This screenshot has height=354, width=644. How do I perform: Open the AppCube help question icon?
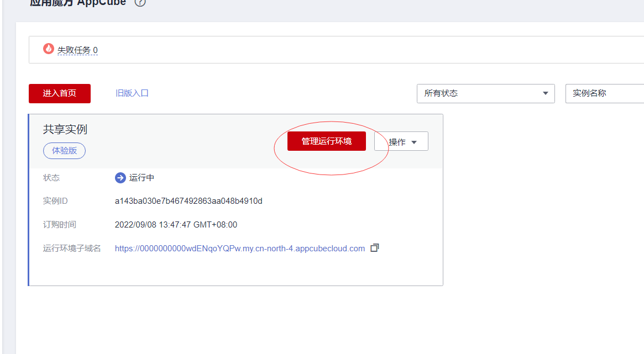(x=140, y=2)
